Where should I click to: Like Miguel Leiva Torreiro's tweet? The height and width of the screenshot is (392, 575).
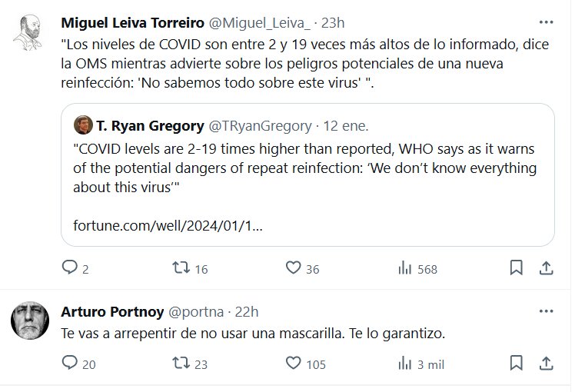tap(292, 268)
